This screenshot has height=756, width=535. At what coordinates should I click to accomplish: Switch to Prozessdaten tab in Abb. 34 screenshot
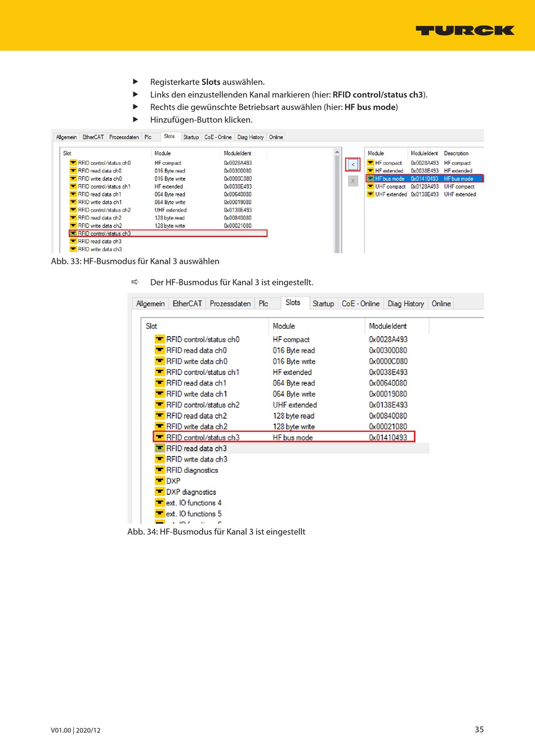(x=230, y=303)
